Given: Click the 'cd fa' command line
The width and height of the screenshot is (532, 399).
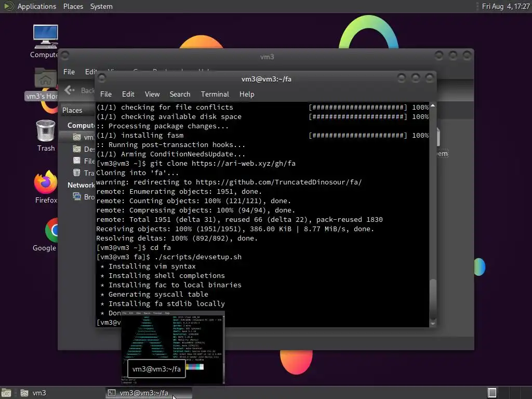Looking at the screenshot, I should coord(160,248).
